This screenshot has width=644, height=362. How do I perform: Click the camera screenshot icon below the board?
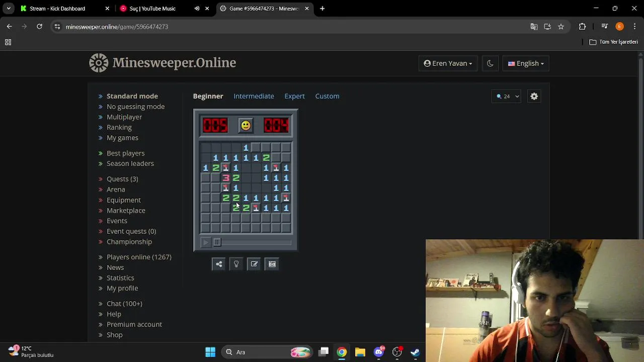point(272,264)
